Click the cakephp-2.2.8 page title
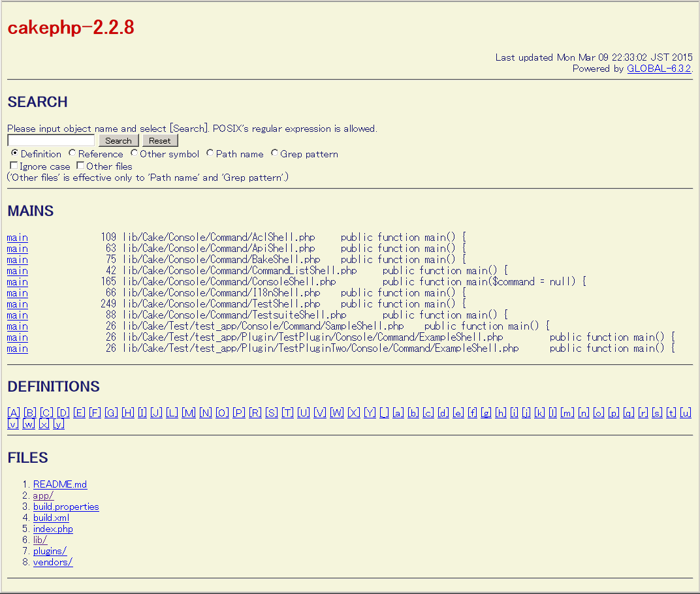Image resolution: width=700 pixels, height=594 pixels. point(71,27)
